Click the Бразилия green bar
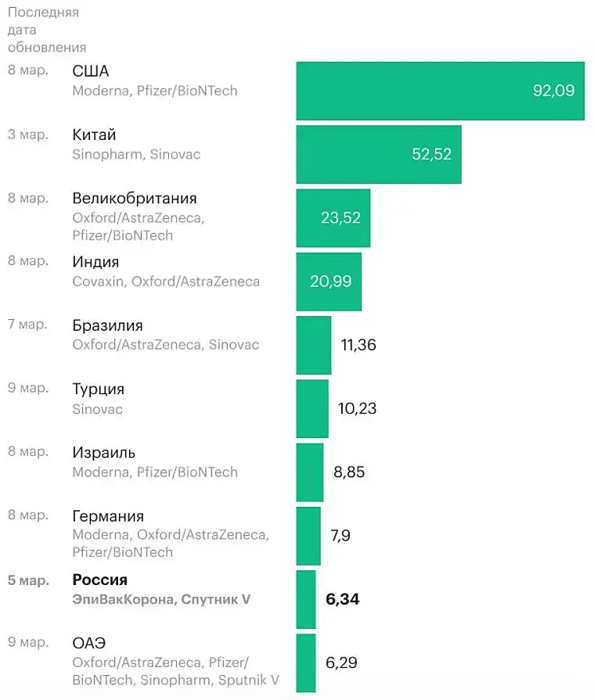Image resolution: width=594 pixels, height=700 pixels. tap(313, 345)
